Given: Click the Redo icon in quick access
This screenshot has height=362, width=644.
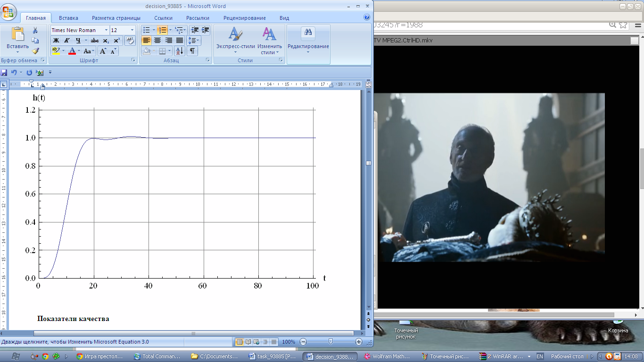Looking at the screenshot, I should [29, 73].
